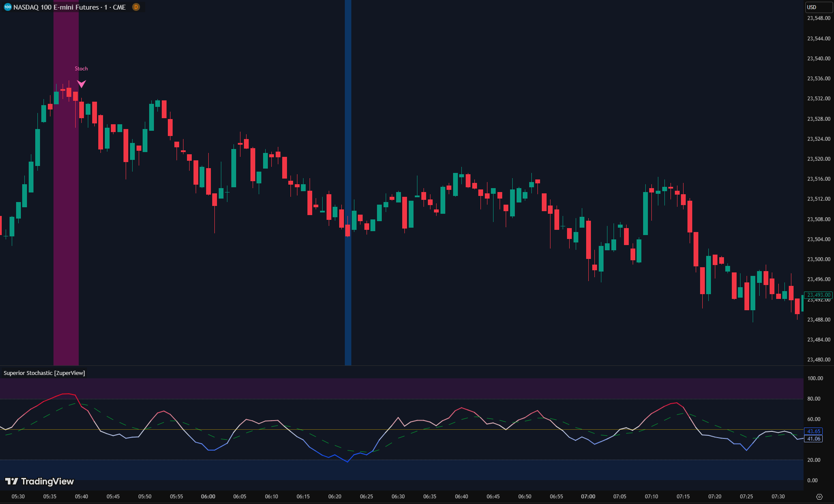Click the 80.00 overbought level label
Image resolution: width=834 pixels, height=504 pixels.
tap(814, 399)
